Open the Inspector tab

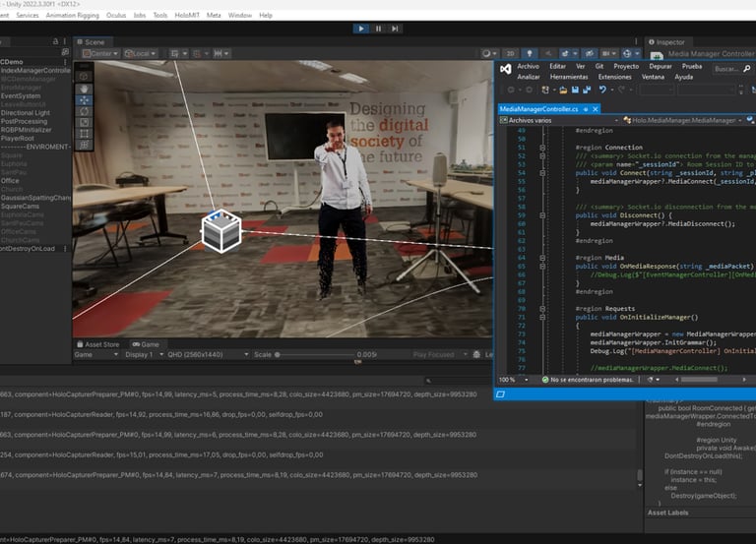(666, 42)
